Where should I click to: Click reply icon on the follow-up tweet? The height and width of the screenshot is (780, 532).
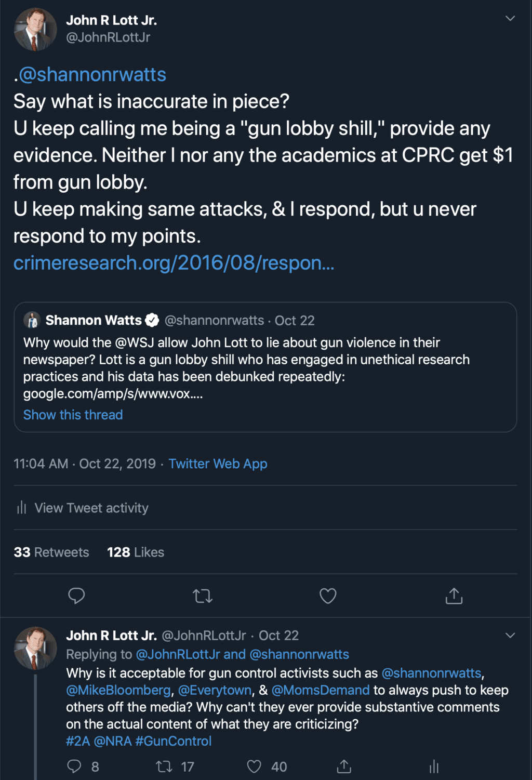pos(75,766)
